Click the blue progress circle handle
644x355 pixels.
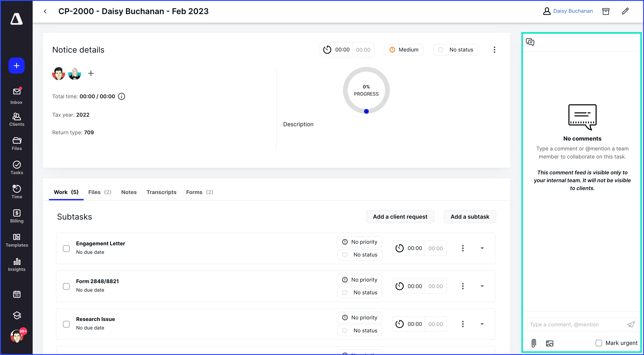pyautogui.click(x=366, y=111)
